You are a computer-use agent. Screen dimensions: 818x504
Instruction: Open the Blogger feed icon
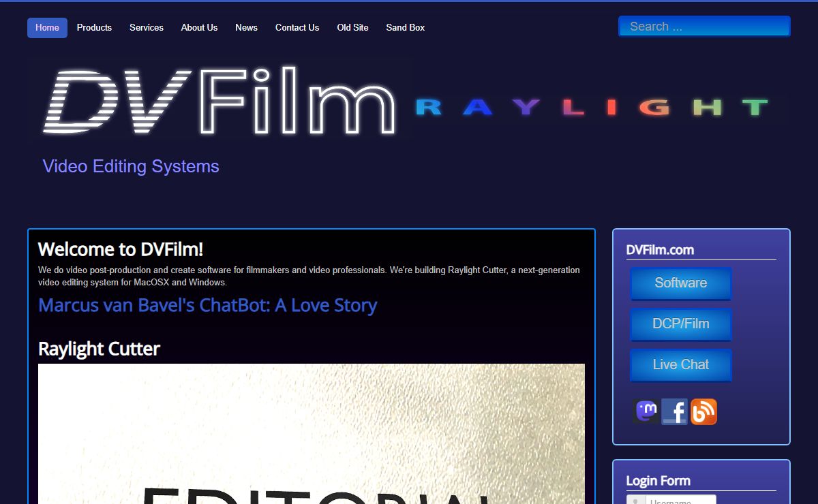click(x=703, y=411)
